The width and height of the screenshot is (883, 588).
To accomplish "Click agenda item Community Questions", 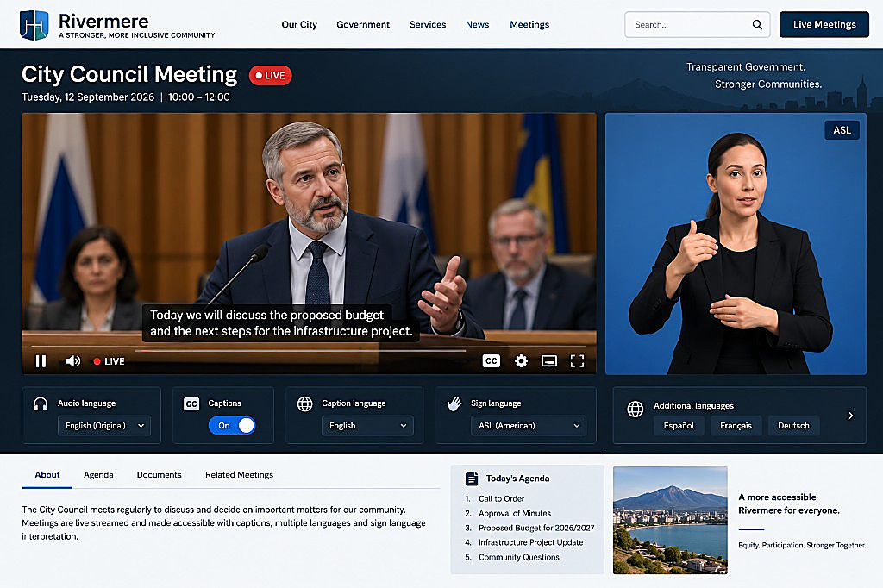I will pos(518,558).
